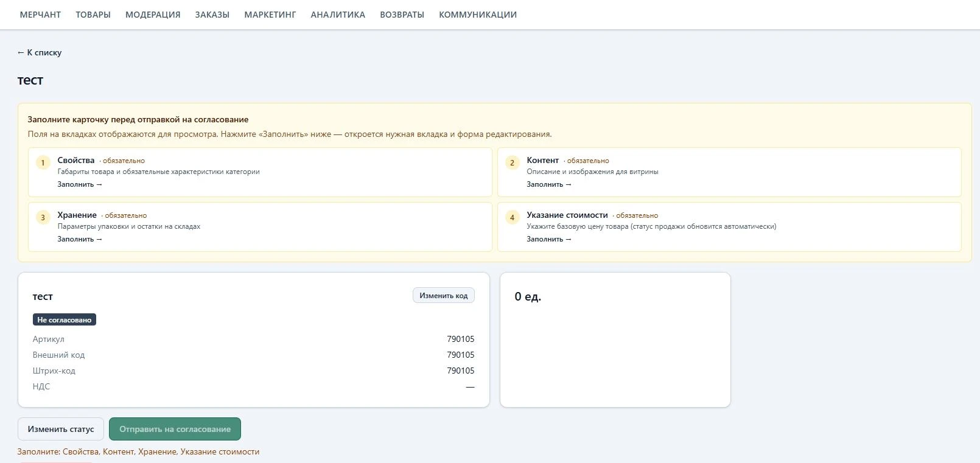
Task: Open the МЕРЧАНТ menu
Action: pos(40,15)
